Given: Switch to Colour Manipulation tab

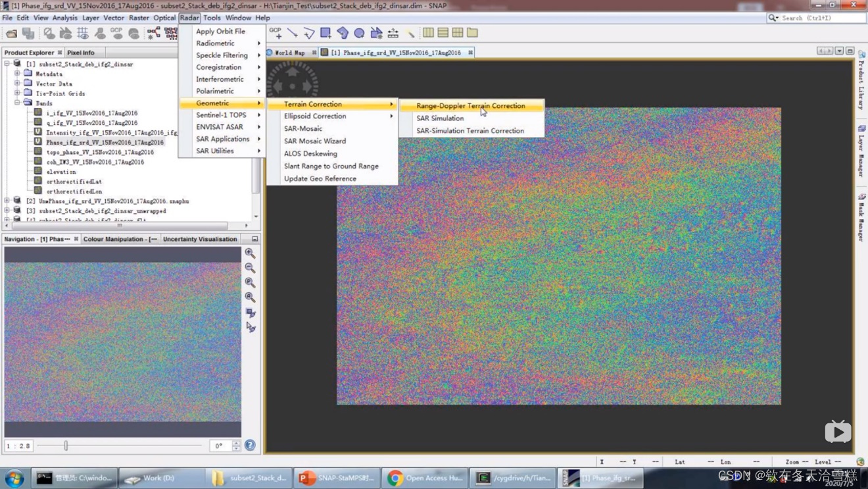Looking at the screenshot, I should pyautogui.click(x=120, y=239).
